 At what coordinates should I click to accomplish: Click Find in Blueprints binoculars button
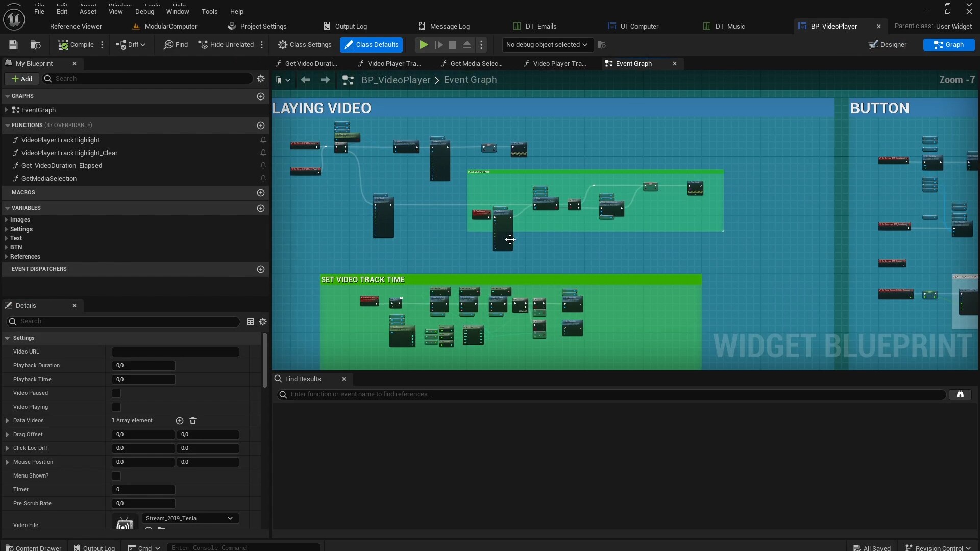(960, 394)
